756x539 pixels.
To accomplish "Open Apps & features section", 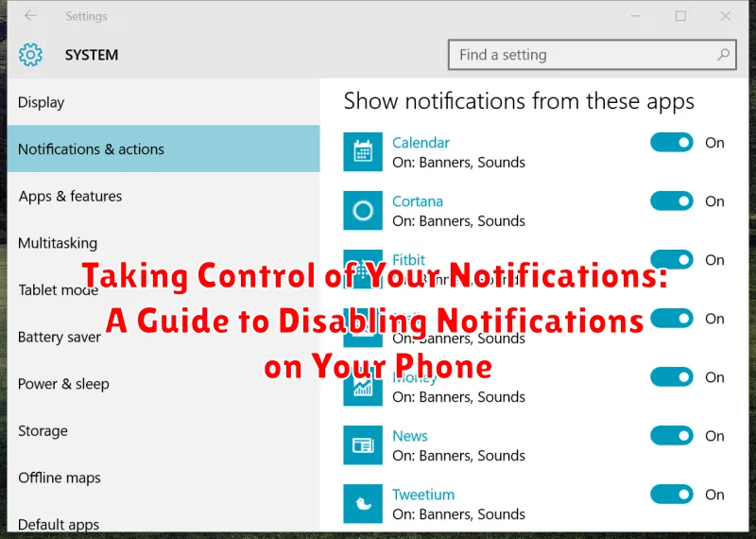I will pyautogui.click(x=163, y=196).
